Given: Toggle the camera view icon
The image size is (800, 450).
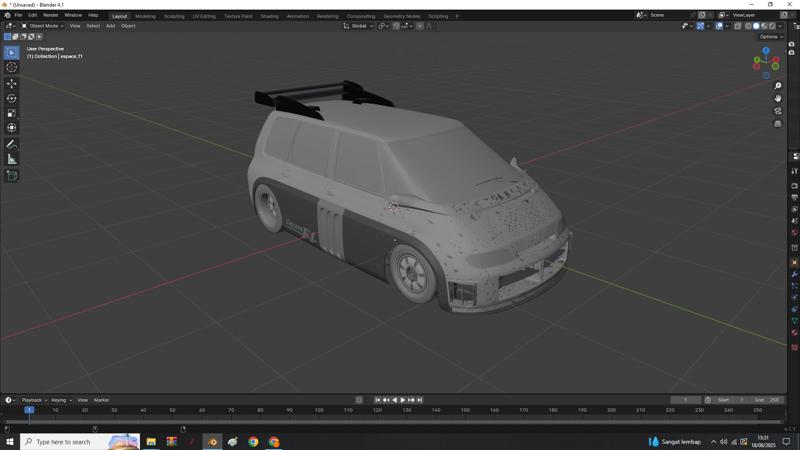Looking at the screenshot, I should 778,111.
